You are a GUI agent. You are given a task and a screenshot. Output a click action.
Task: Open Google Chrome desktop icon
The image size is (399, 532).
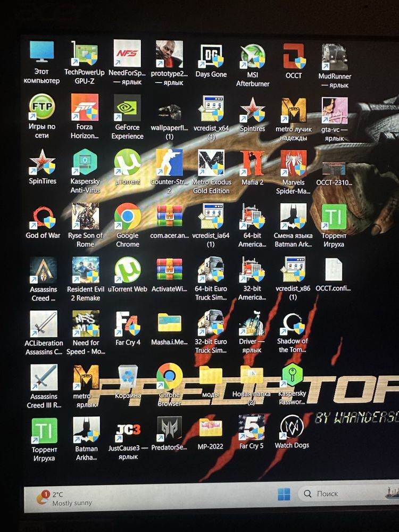click(x=128, y=217)
